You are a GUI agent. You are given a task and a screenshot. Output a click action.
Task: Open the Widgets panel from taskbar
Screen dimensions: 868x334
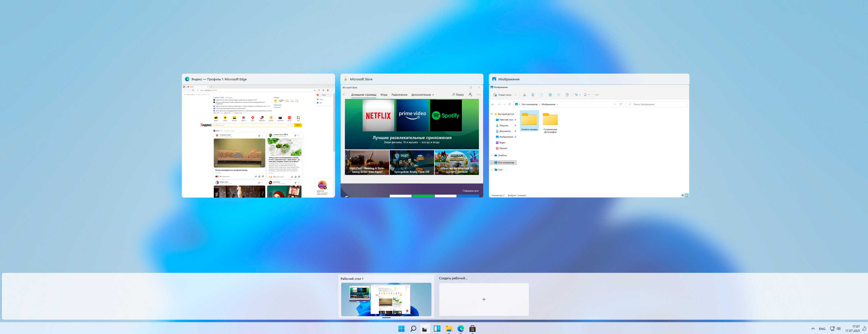coord(437,329)
